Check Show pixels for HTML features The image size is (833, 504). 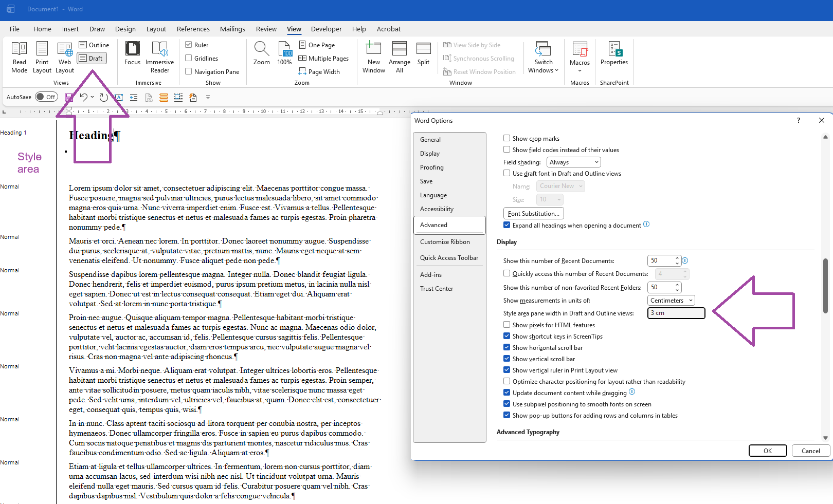[507, 325]
